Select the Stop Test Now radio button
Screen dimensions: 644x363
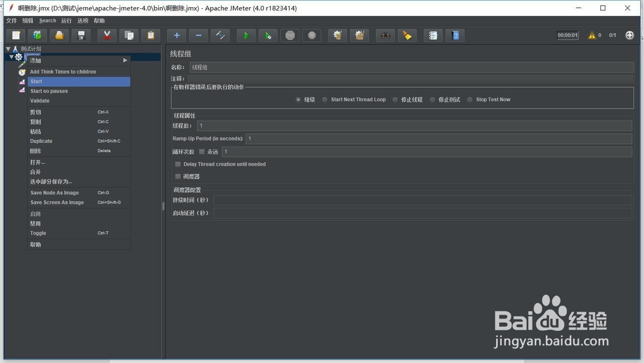coord(470,99)
